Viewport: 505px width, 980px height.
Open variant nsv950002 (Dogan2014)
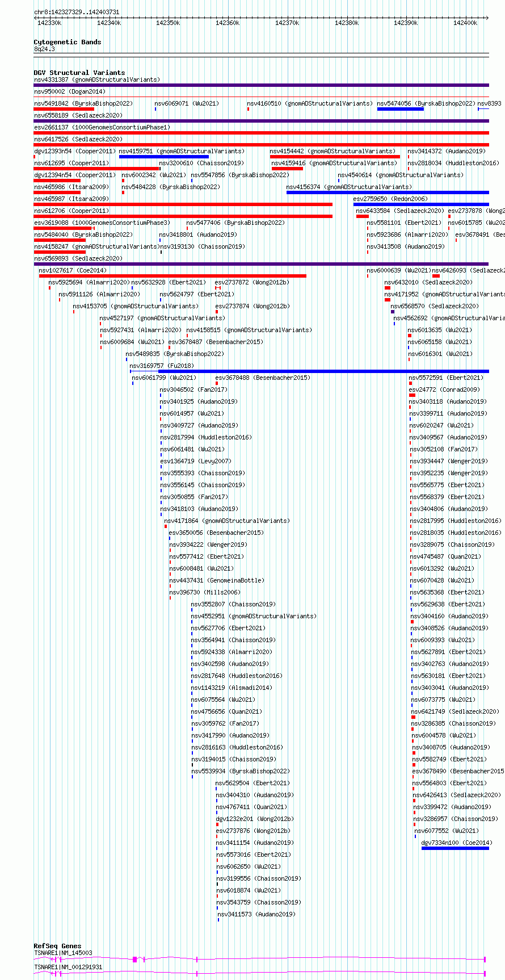click(x=70, y=91)
